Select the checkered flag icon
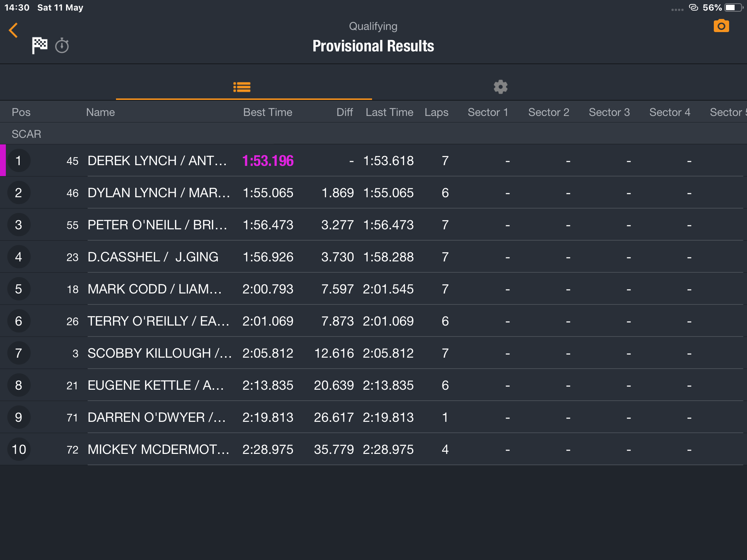Screen dimensions: 747x560 pyautogui.click(x=39, y=46)
